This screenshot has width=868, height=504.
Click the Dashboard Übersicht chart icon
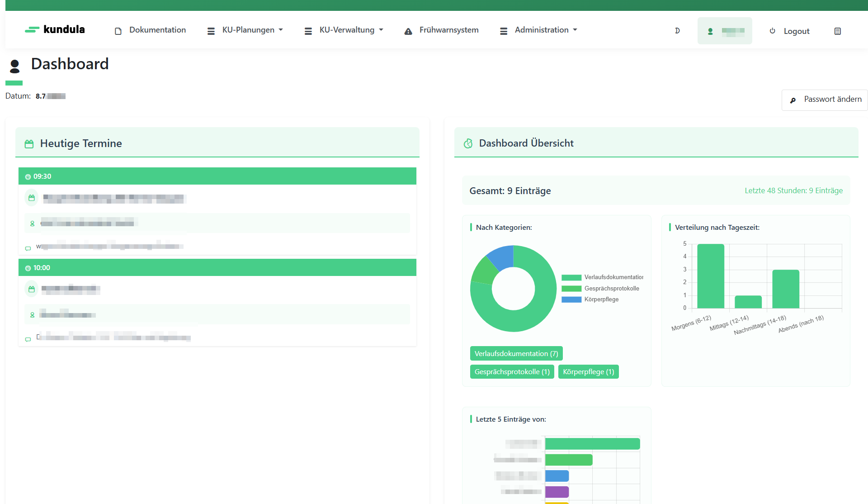[x=468, y=143]
